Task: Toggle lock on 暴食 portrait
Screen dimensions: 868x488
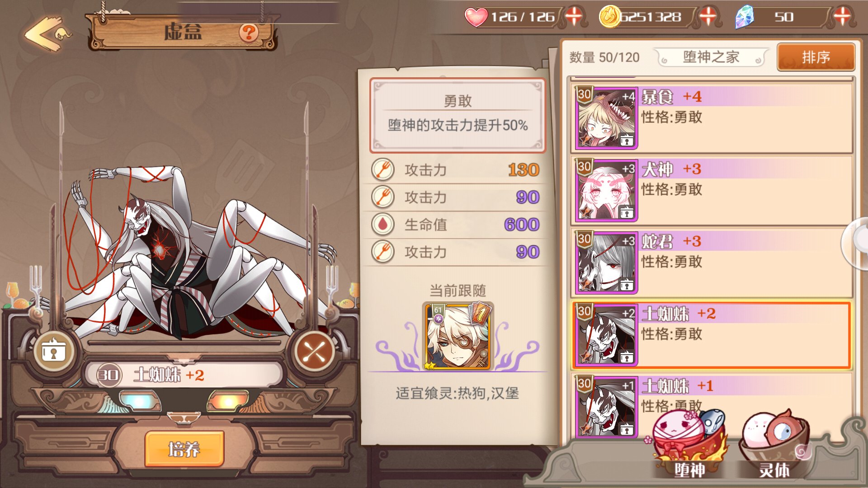Action: click(x=627, y=141)
